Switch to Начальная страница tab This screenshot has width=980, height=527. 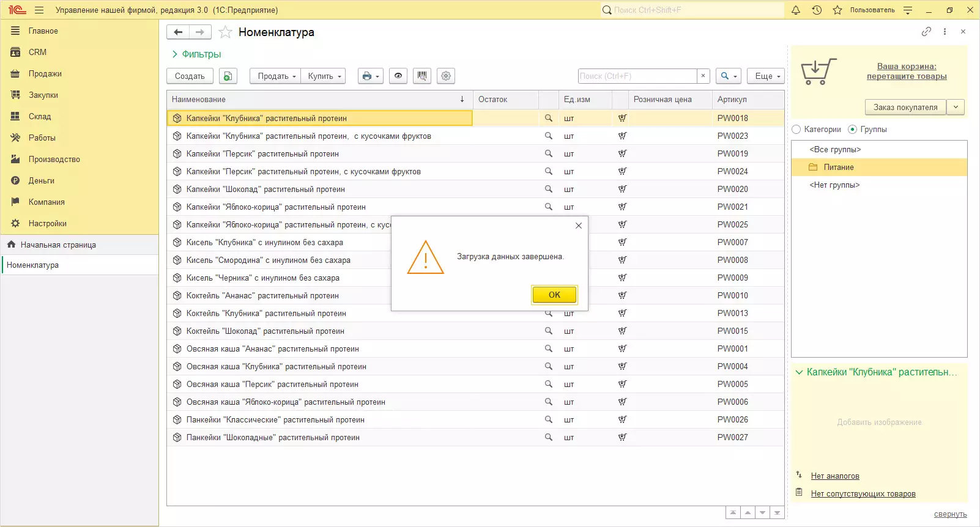pyautogui.click(x=58, y=245)
